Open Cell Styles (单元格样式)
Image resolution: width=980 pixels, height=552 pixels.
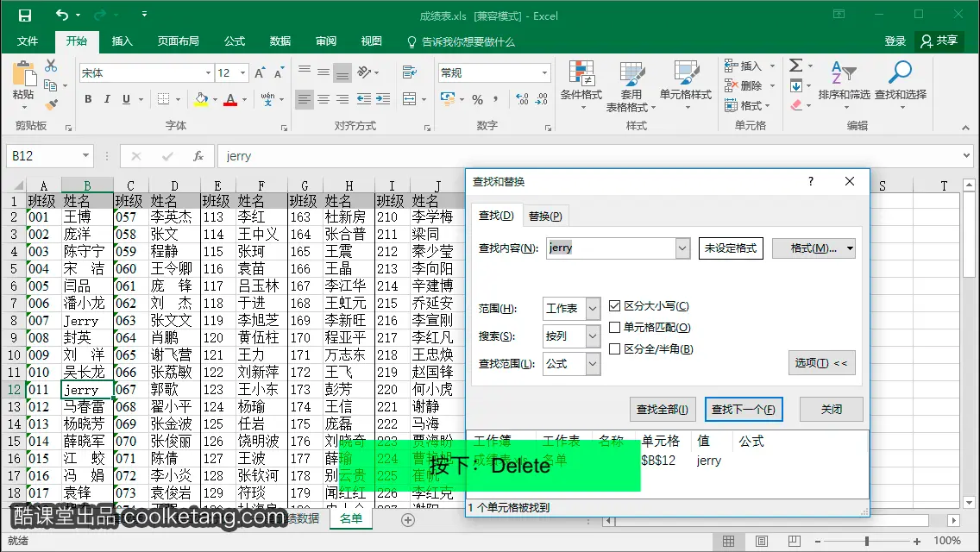pos(686,85)
